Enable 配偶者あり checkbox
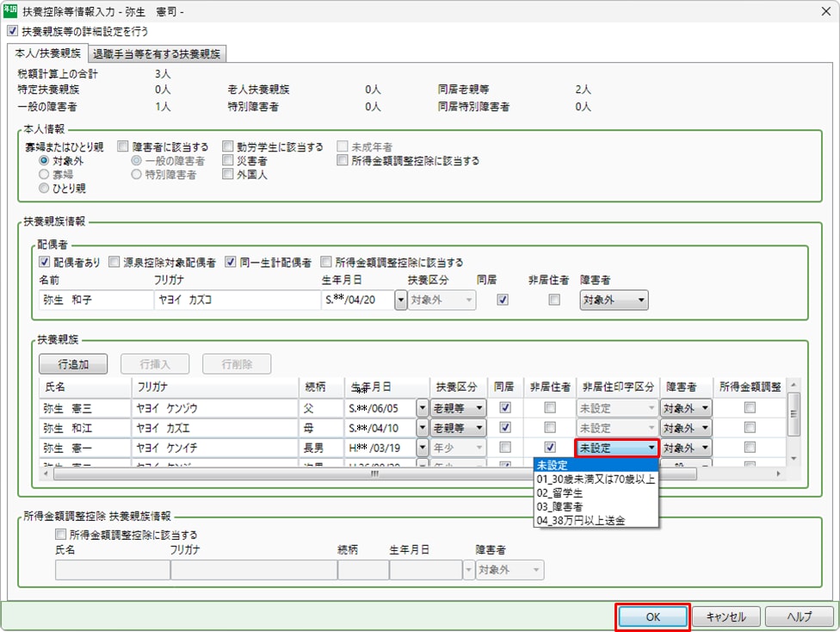 click(x=45, y=262)
